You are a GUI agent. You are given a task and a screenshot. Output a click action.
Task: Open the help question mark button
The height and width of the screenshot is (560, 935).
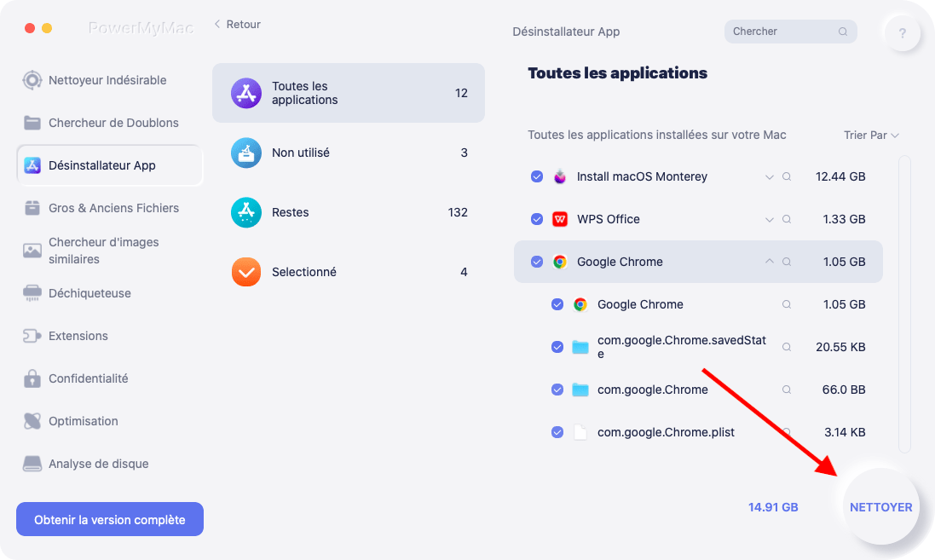pos(903,32)
